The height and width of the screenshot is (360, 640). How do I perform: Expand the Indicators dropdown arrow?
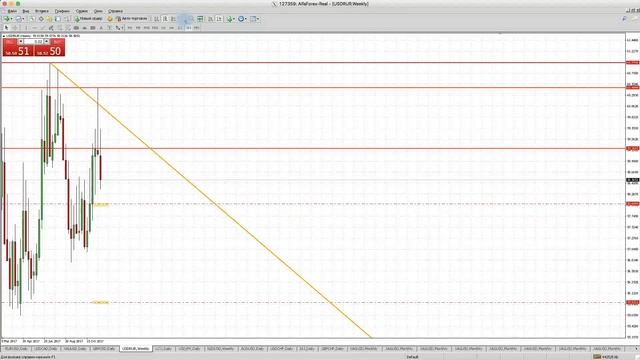234,19
